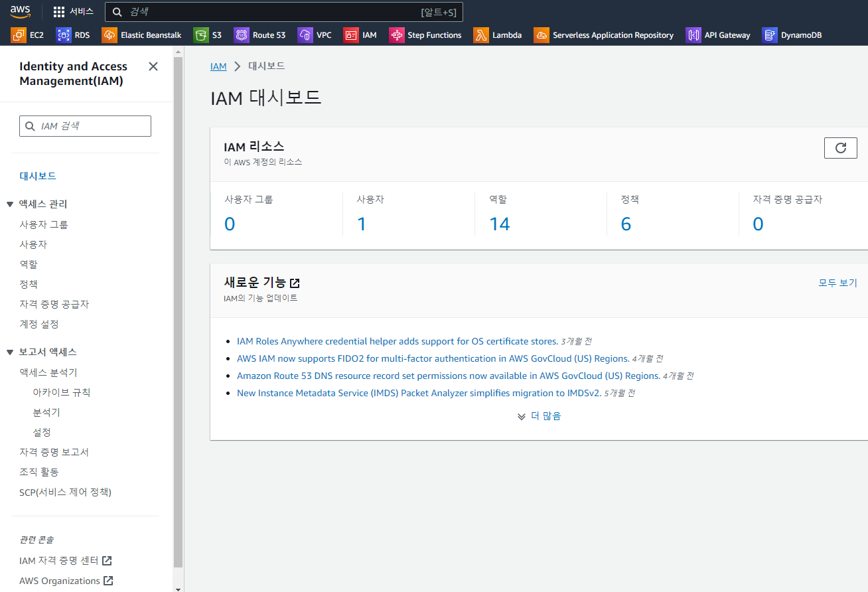Screen dimensions: 868x592
Task: Click the IAM 검색 input field
Action: tap(85, 126)
